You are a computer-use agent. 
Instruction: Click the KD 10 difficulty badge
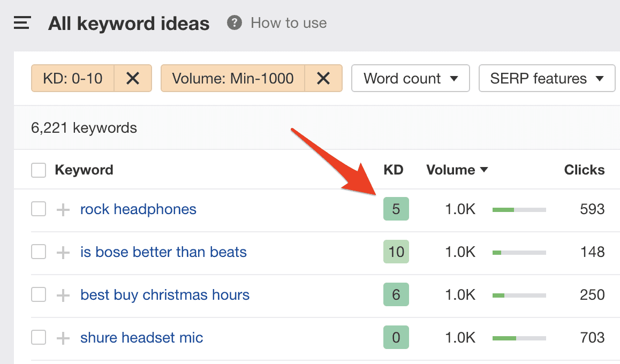tap(396, 252)
